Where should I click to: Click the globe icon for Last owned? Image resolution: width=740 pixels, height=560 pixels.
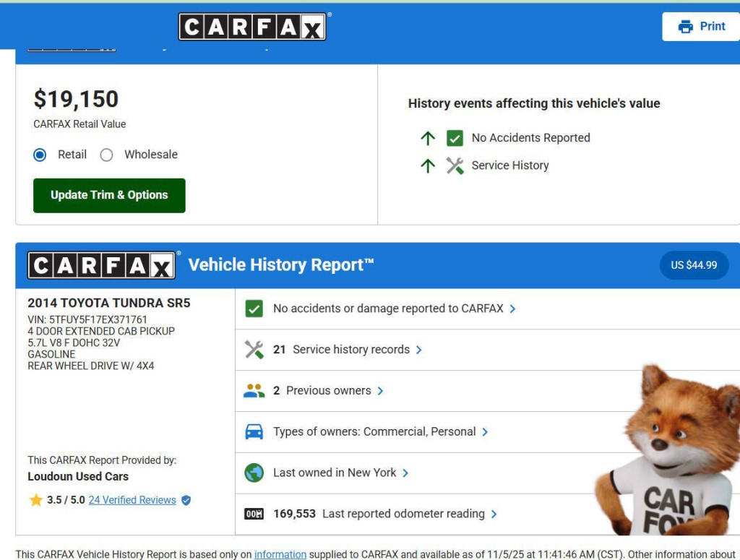click(x=254, y=473)
